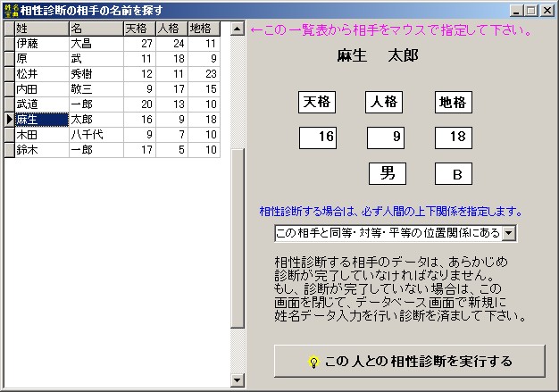Image resolution: width=559 pixels, height=392 pixels.
Task: Select the given name cell 太郎 in the table
Action: tap(96, 120)
